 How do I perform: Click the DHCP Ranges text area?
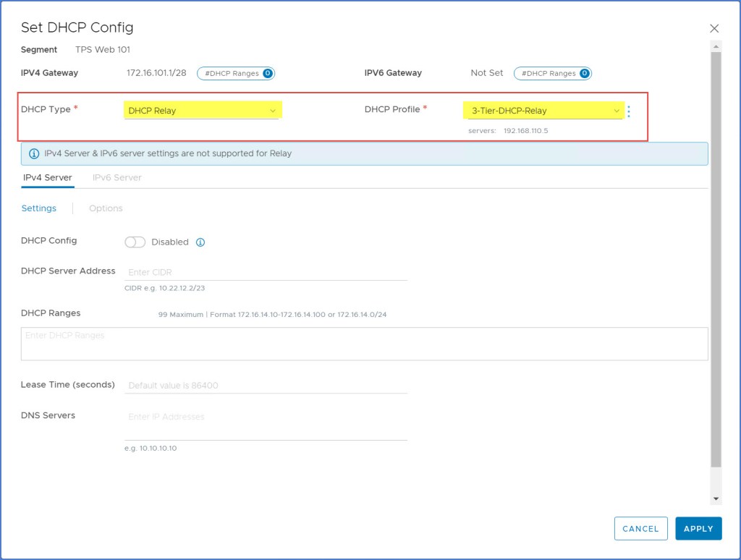click(364, 344)
